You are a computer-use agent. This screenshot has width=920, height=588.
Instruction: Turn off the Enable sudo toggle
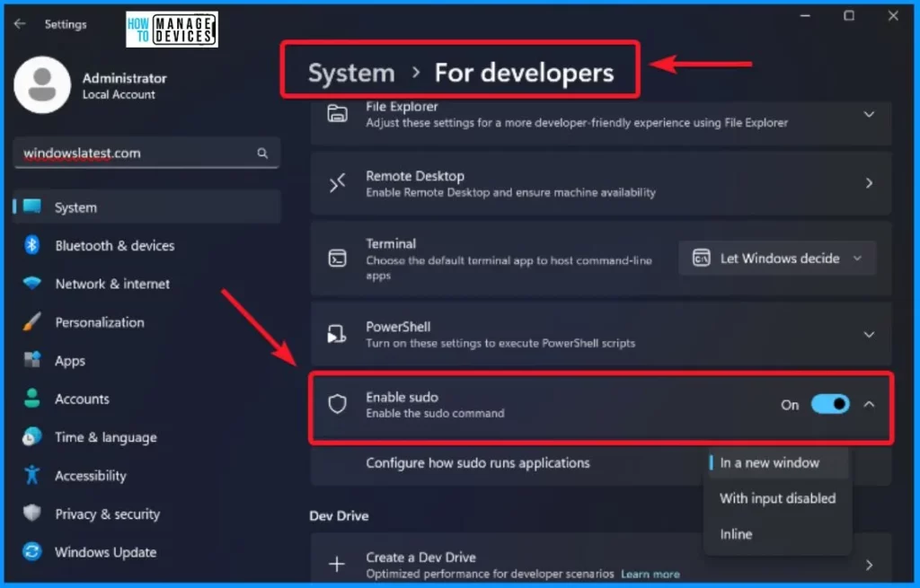pyautogui.click(x=830, y=404)
